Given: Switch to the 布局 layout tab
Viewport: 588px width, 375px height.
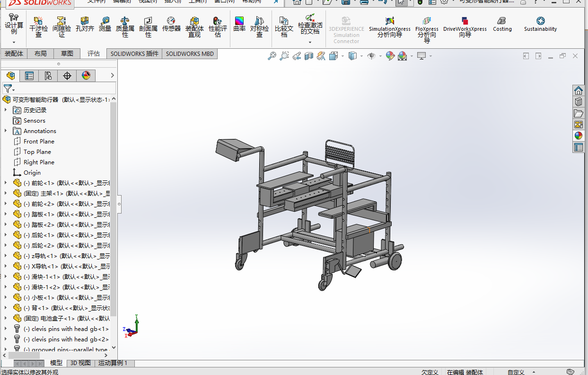Looking at the screenshot, I should click(41, 54).
